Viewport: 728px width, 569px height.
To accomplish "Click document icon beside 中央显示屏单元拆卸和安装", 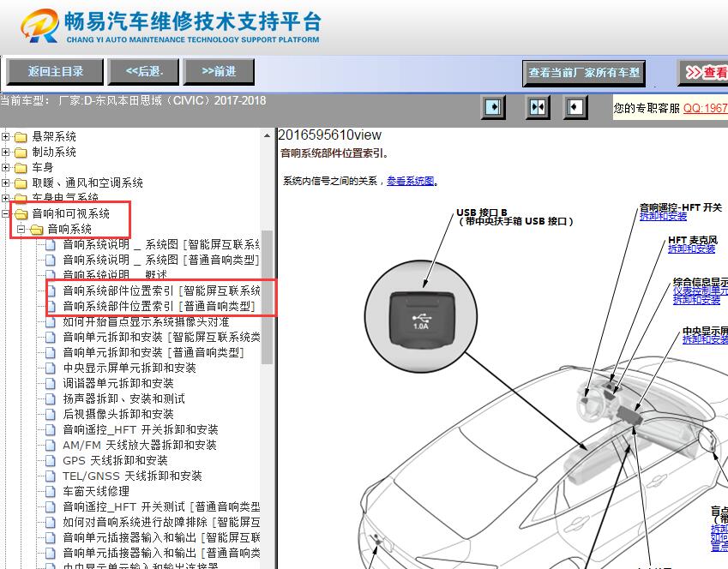I will [51, 368].
